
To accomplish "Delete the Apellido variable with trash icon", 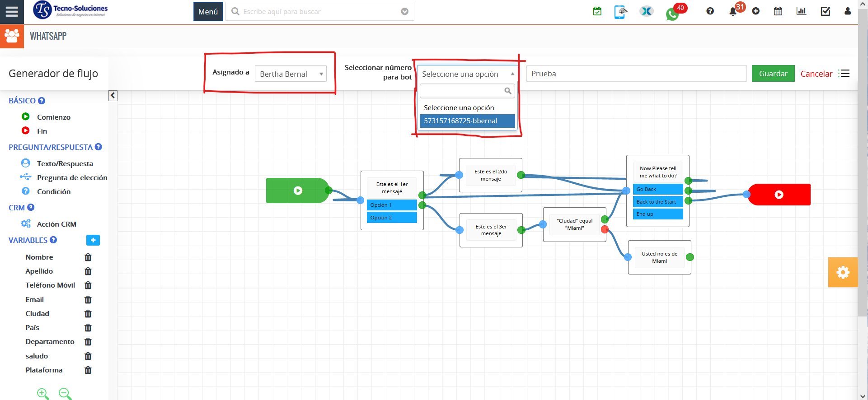I will tap(88, 271).
